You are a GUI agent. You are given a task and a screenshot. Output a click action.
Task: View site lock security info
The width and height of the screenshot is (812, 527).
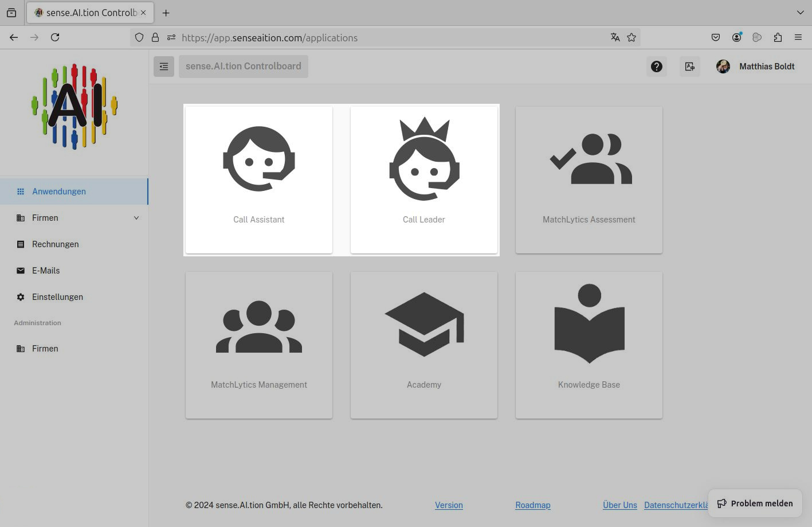point(155,37)
